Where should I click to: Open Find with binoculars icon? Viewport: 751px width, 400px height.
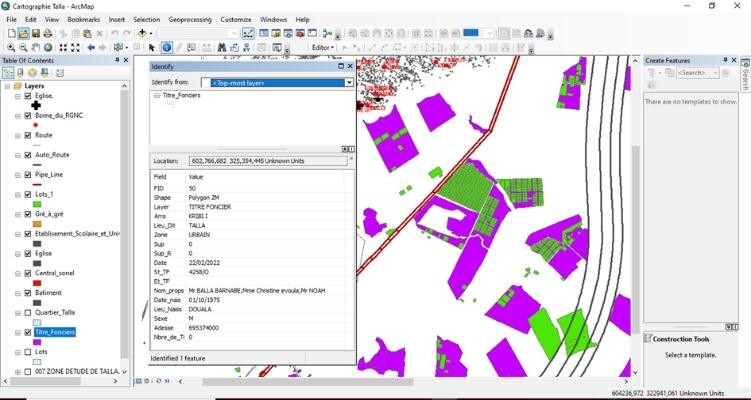(x=221, y=48)
